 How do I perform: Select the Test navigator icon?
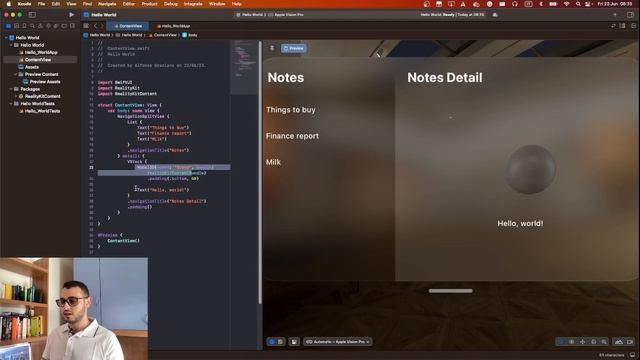point(48,26)
